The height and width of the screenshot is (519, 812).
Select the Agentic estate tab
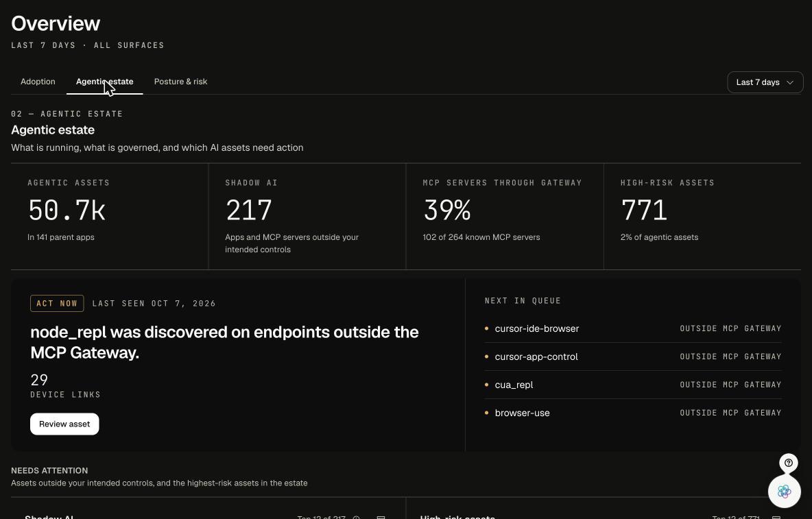105,82
